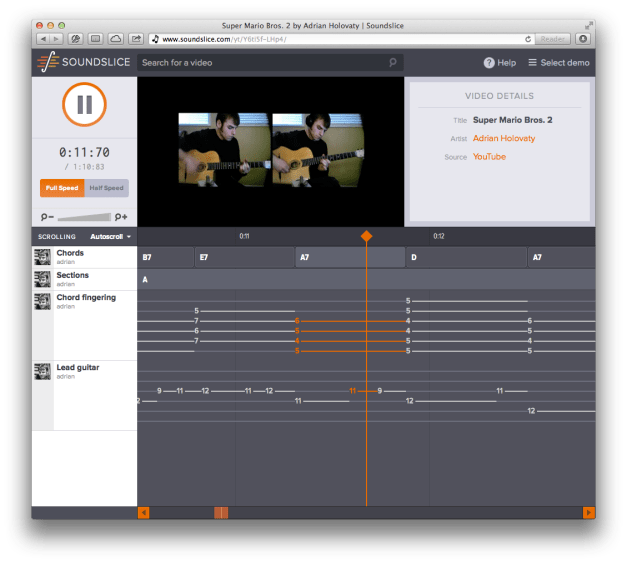The height and width of the screenshot is (563, 627).
Task: Select the Chord fingering track
Action: tap(85, 298)
